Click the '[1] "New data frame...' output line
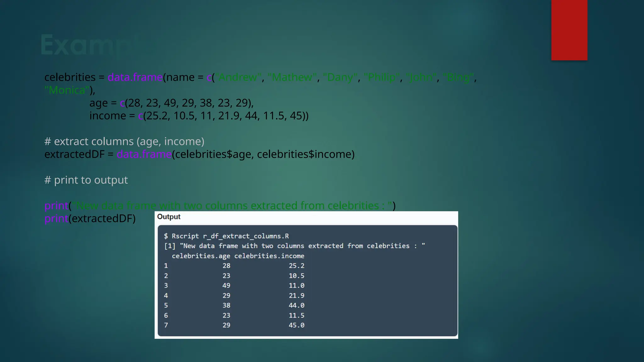Image resolution: width=644 pixels, height=362 pixels. 294,246
